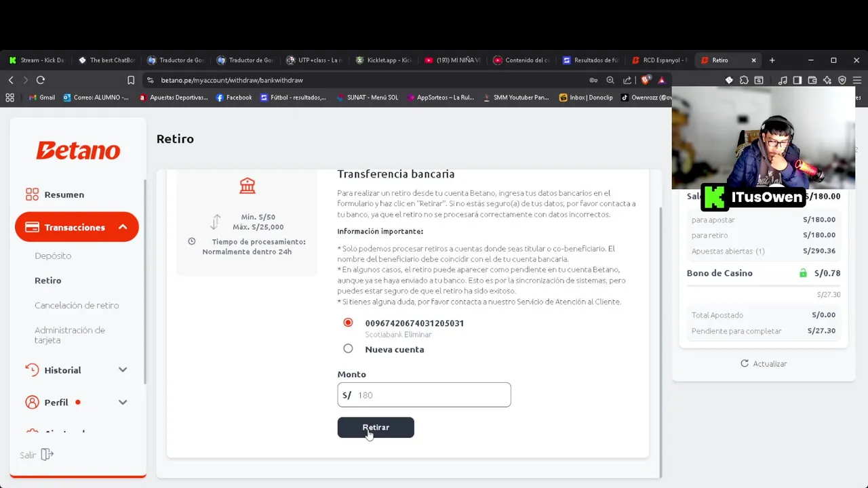
Task: Switch to the RCD Espanyol tab
Action: [660, 60]
